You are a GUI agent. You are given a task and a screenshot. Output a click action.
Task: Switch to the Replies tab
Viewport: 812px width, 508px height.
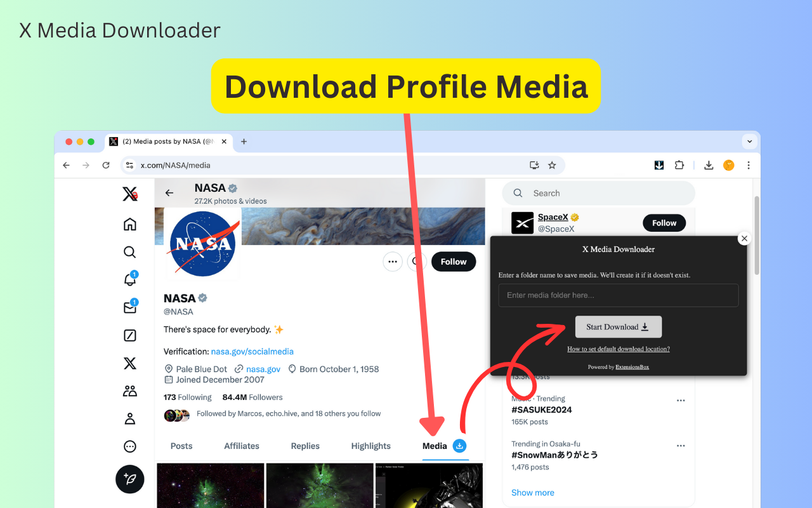point(305,446)
